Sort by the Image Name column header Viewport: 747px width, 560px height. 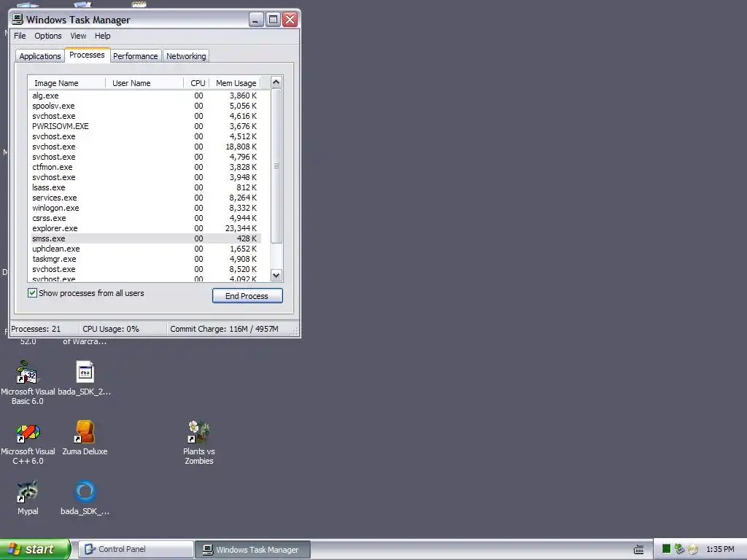point(66,83)
